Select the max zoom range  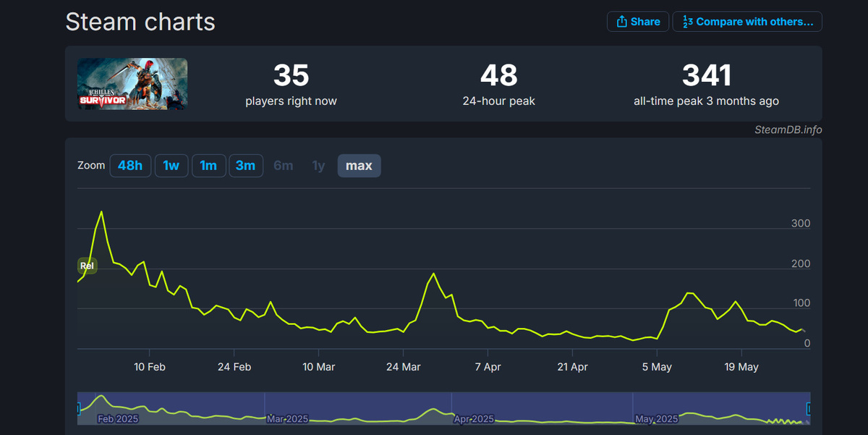tap(359, 165)
